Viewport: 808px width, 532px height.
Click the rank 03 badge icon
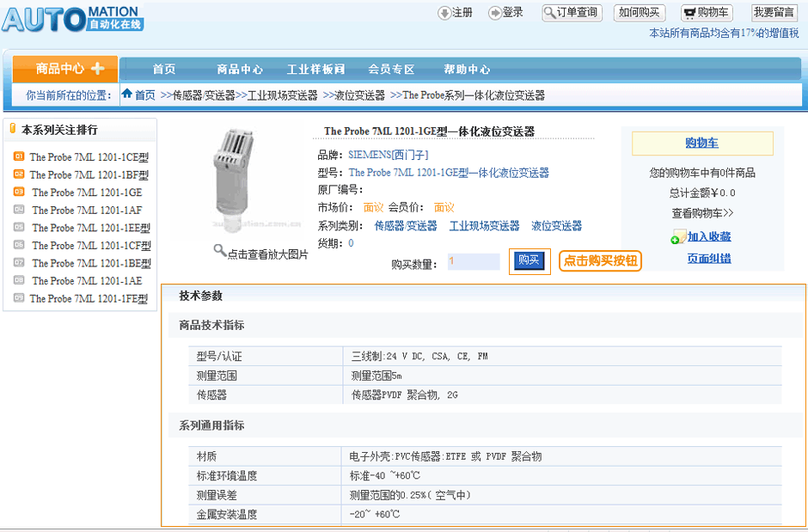(x=19, y=192)
